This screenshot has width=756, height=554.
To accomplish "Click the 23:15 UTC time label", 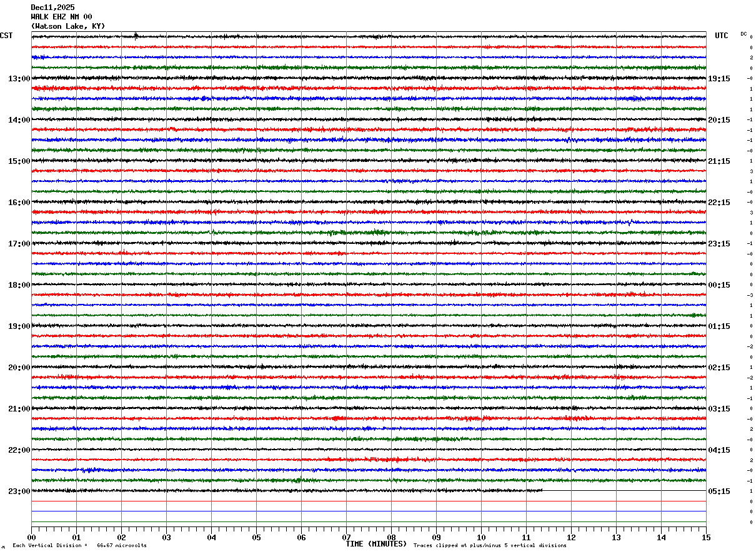I will pyautogui.click(x=719, y=244).
